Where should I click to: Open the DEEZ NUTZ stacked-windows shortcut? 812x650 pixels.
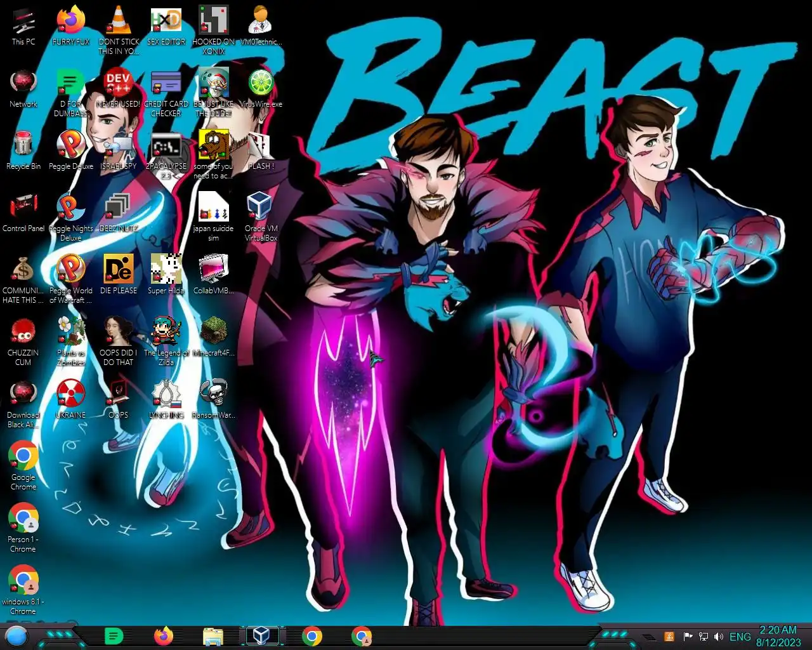[119, 212]
